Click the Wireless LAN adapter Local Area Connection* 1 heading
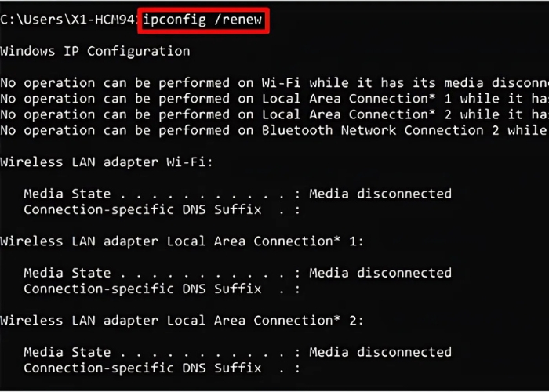This screenshot has height=392, width=549. pyautogui.click(x=182, y=241)
